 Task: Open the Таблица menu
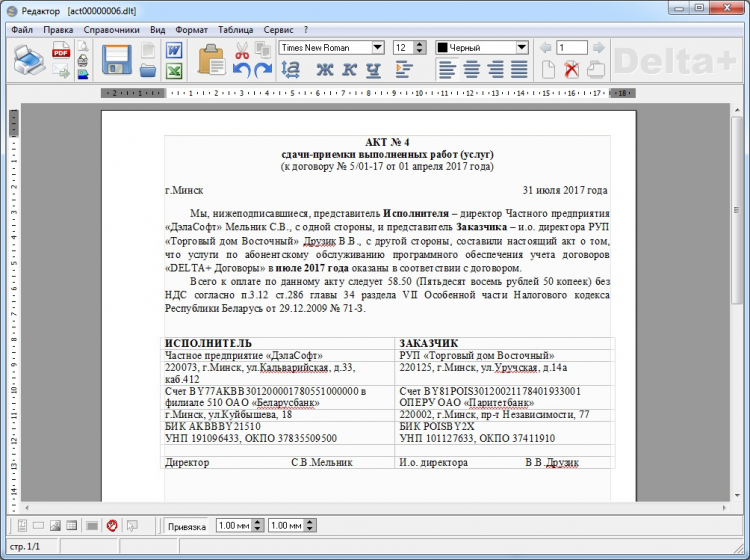pyautogui.click(x=235, y=30)
